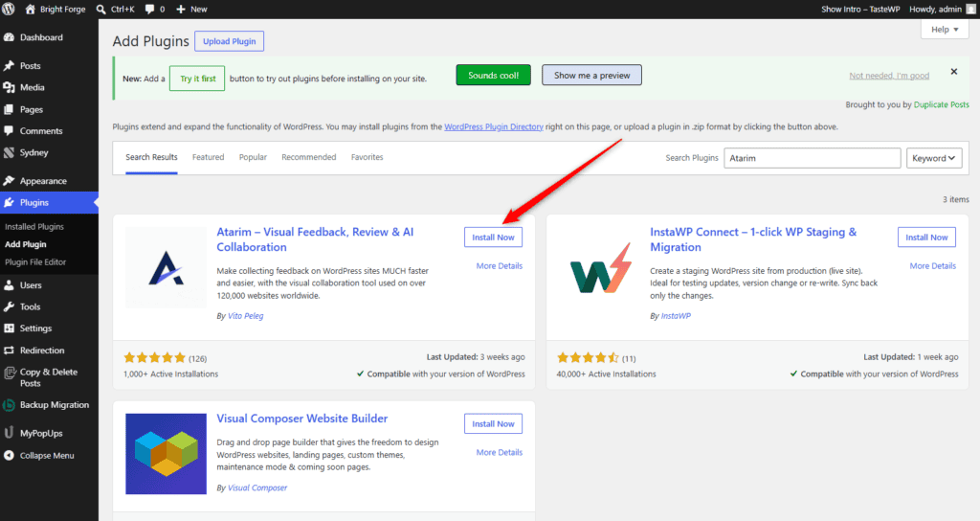This screenshot has width=980, height=521.
Task: Open author Vito Peleg link
Action: coord(246,316)
